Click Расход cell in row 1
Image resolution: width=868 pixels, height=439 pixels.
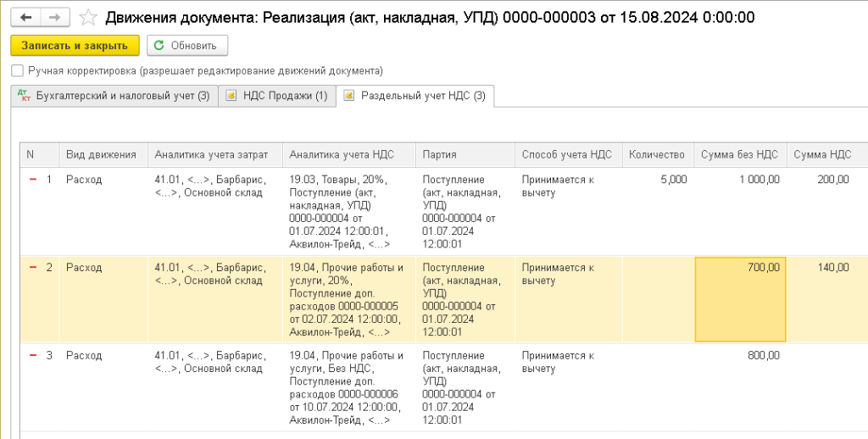103,212
